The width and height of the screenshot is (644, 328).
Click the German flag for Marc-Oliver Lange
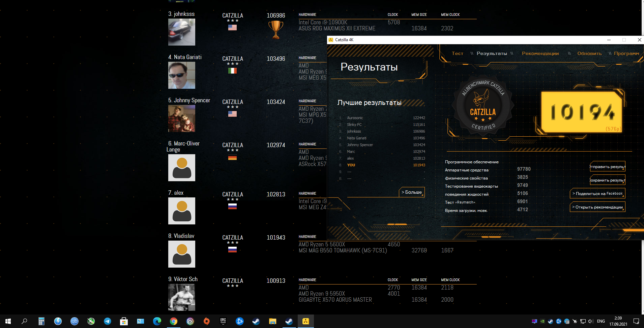click(x=232, y=157)
